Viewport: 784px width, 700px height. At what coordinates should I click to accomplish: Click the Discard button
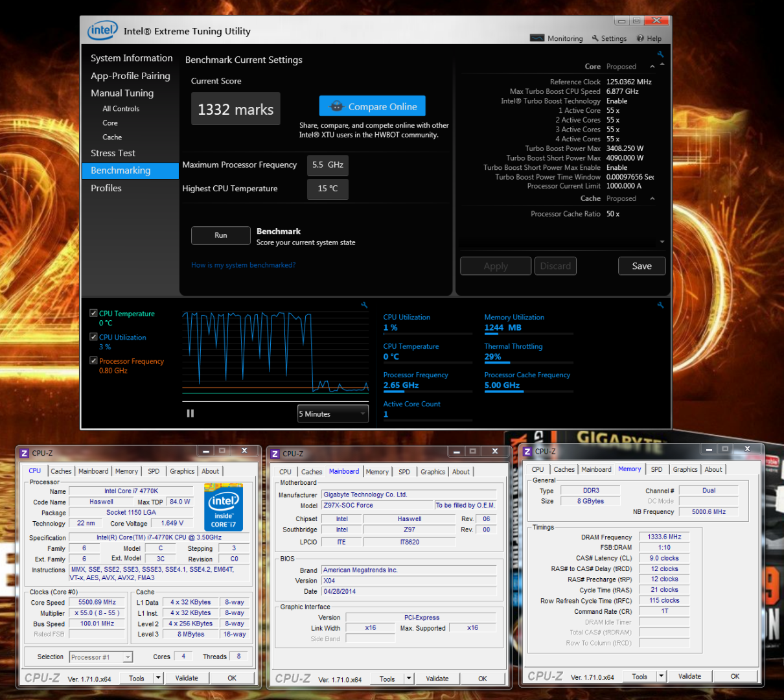(x=555, y=266)
